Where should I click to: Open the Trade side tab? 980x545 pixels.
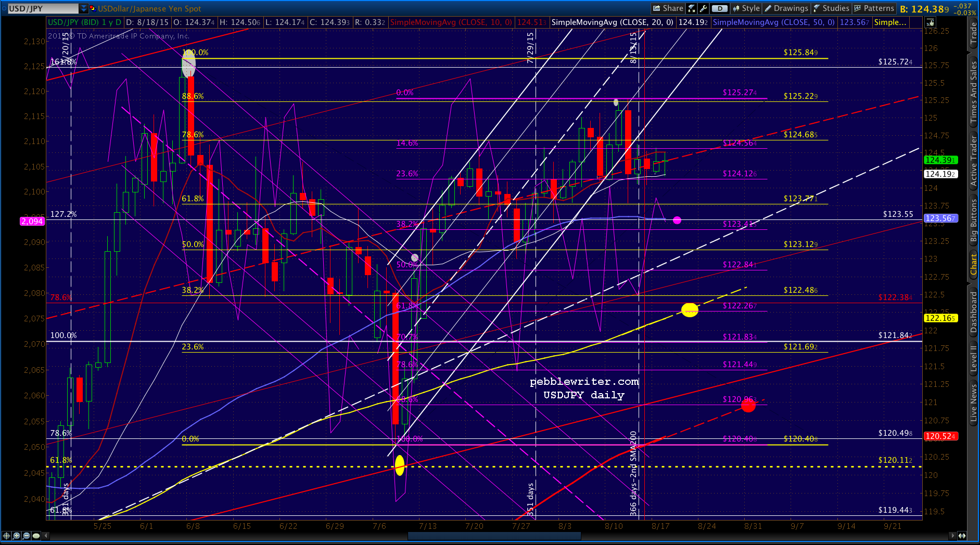(x=974, y=33)
